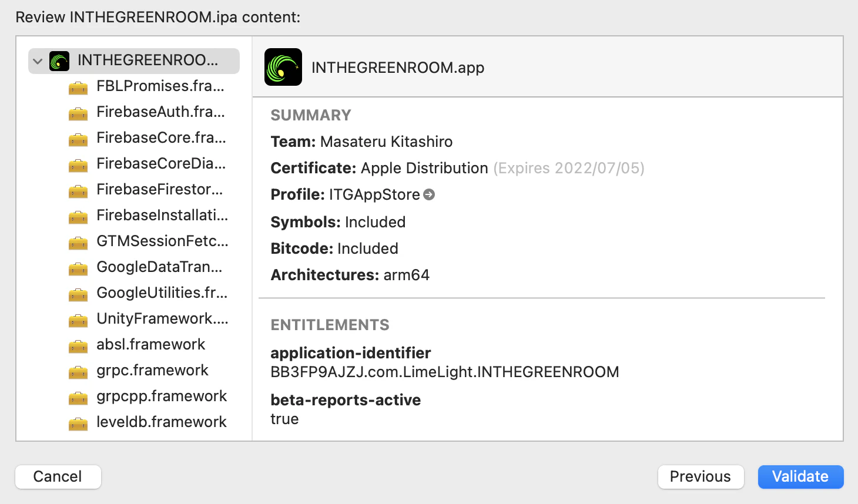
Task: Click the BB3FP9AJZJ.com.LimeLight.INTHEGREENROOM value
Action: pyautogui.click(x=445, y=372)
